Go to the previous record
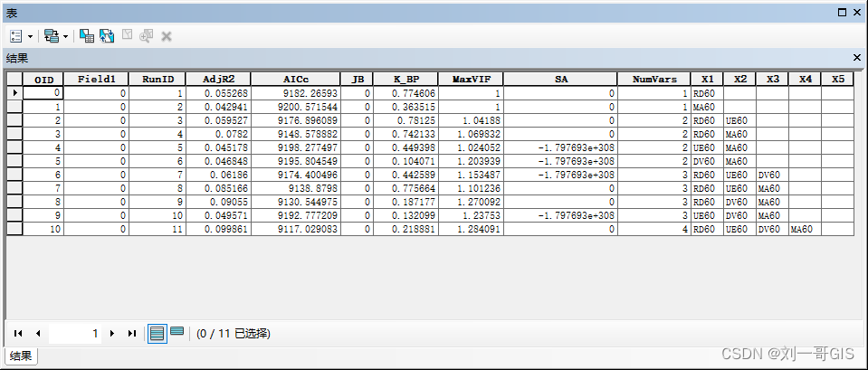This screenshot has height=370, width=868. pos(38,333)
